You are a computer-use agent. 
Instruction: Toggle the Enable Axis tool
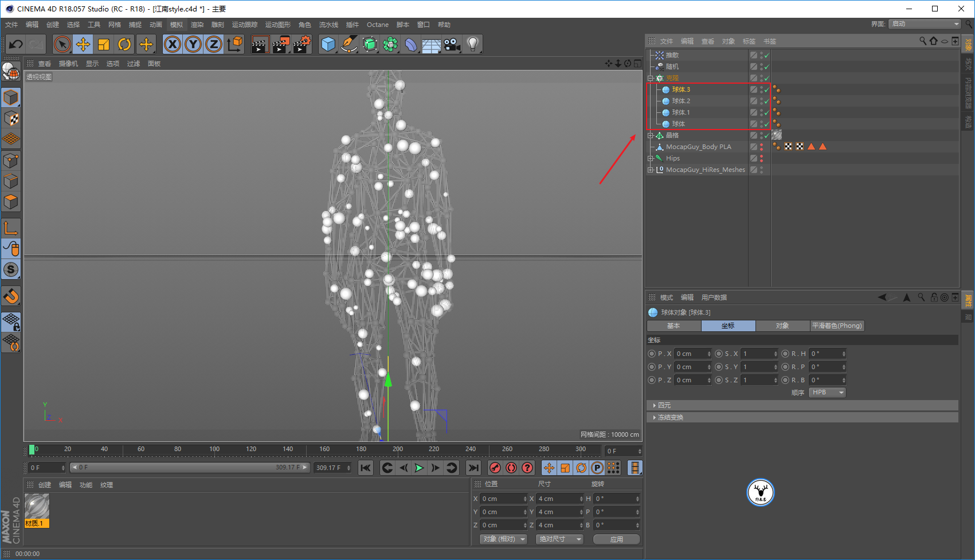pyautogui.click(x=11, y=228)
